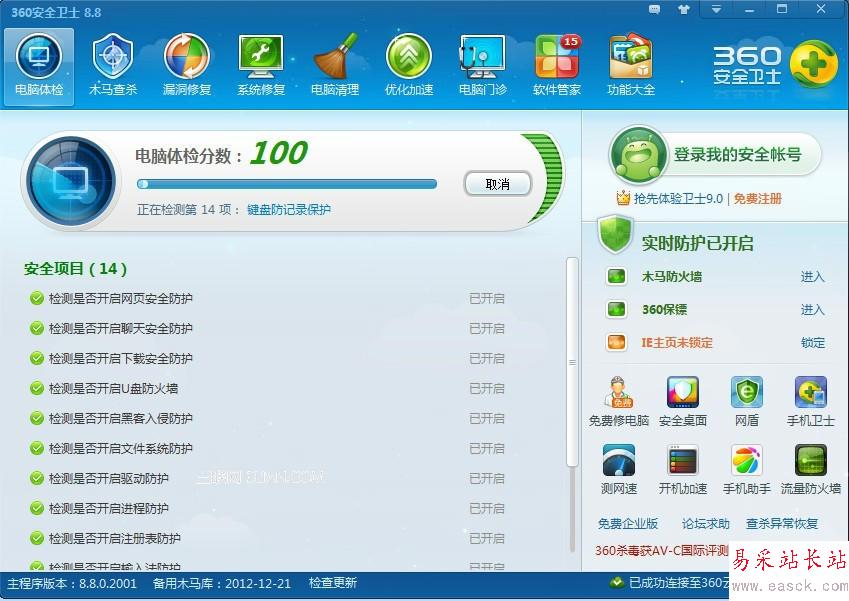Launch 测网速 speed test

tap(619, 469)
